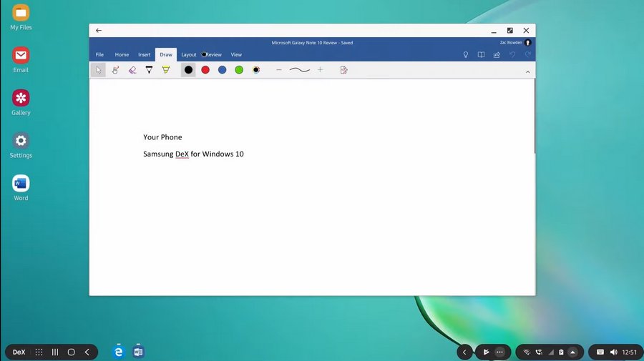
Task: Switch to the Layout tab
Action: click(188, 54)
